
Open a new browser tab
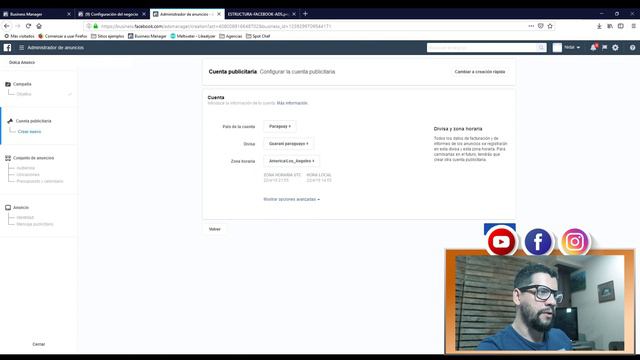305,14
